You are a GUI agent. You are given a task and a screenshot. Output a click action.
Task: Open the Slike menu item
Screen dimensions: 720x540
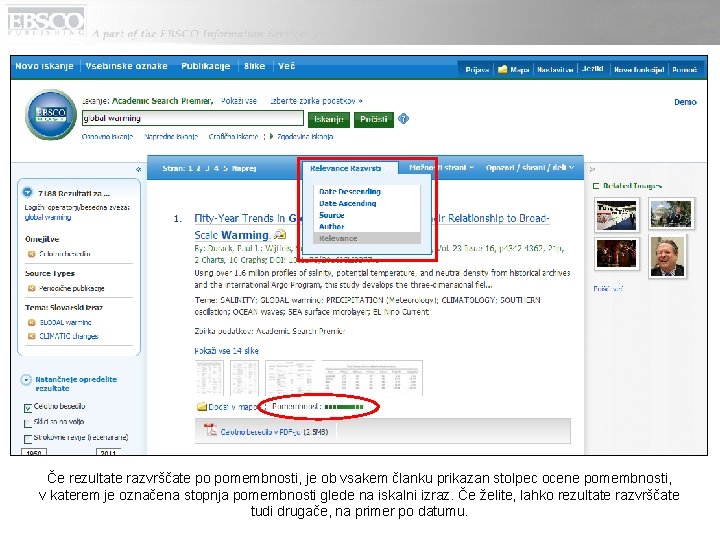click(x=254, y=66)
